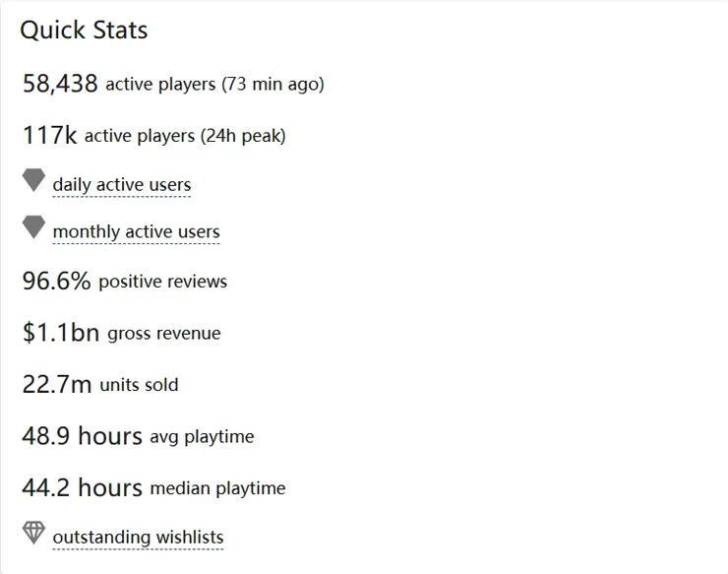Click the "active players (73 min ago)" label
Viewport: 728px width, 574px height.
(214, 85)
